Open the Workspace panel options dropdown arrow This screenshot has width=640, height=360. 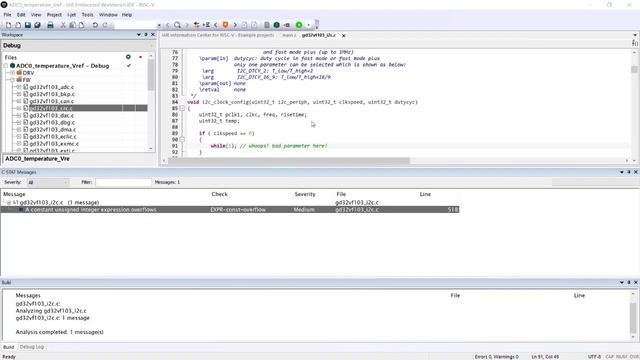coord(139,35)
